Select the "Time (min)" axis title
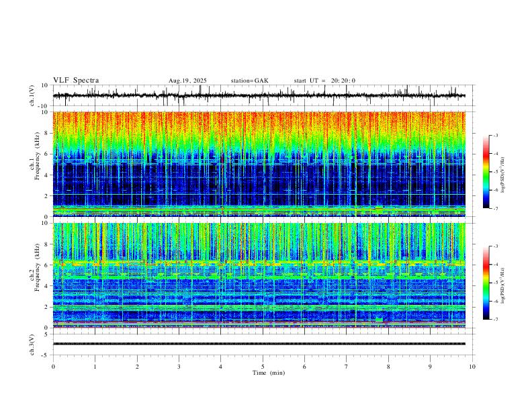This screenshot has width=532, height=411. 269,373
